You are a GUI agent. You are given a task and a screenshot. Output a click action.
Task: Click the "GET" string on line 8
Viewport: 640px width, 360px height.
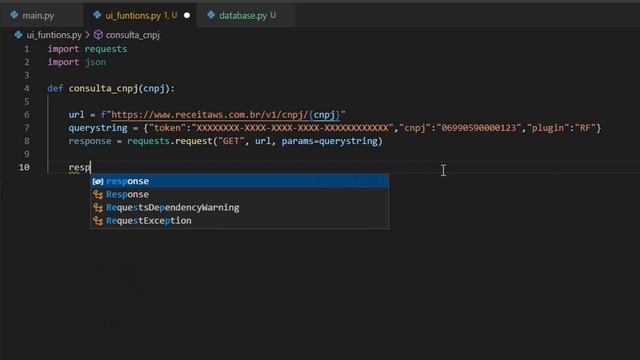coord(231,141)
